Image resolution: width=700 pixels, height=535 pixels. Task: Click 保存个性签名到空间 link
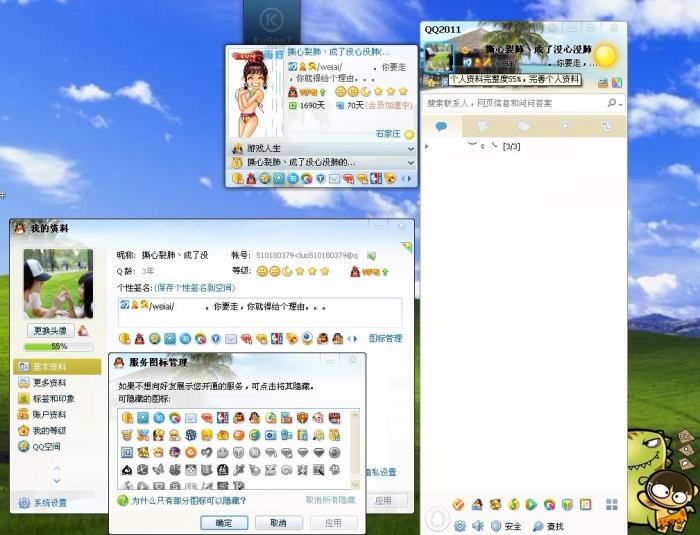click(195, 288)
